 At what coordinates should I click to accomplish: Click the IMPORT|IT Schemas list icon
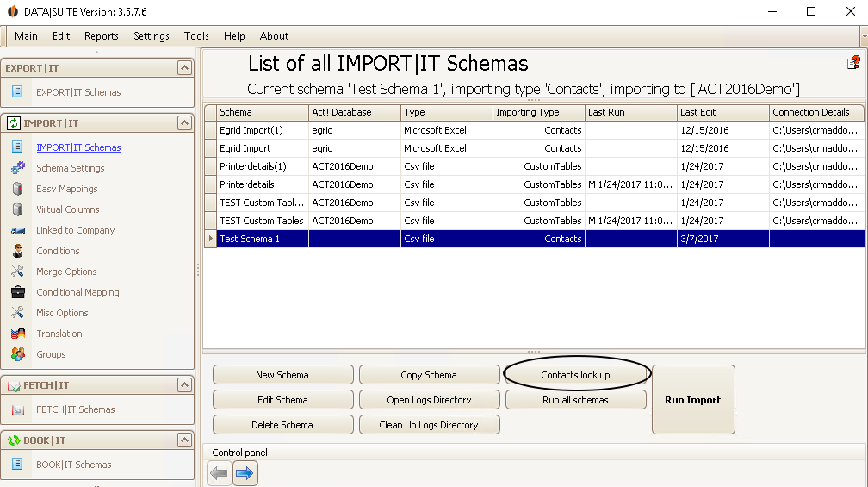click(x=17, y=147)
